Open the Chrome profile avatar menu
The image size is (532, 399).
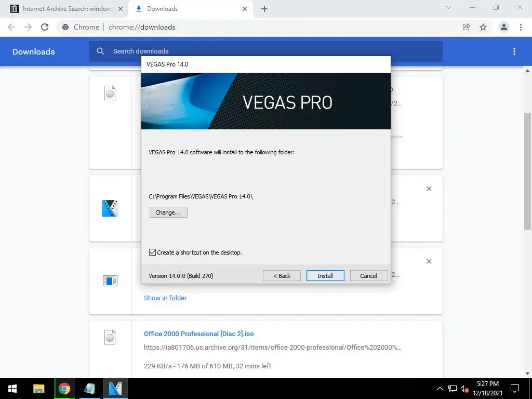pyautogui.click(x=504, y=27)
